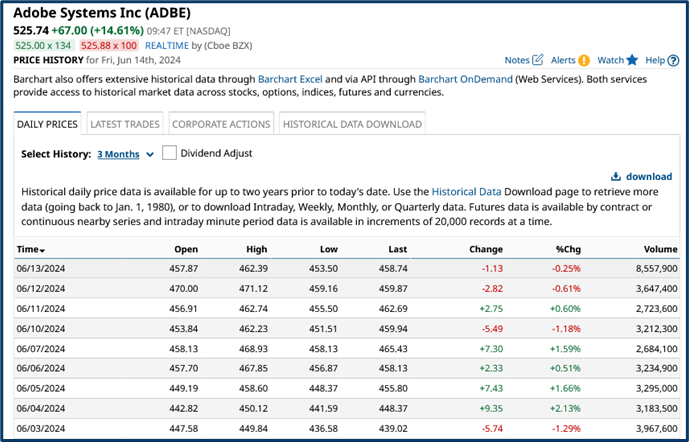Click the Time column sort arrow
Viewport: 689px width, 442px height.
tap(42, 250)
